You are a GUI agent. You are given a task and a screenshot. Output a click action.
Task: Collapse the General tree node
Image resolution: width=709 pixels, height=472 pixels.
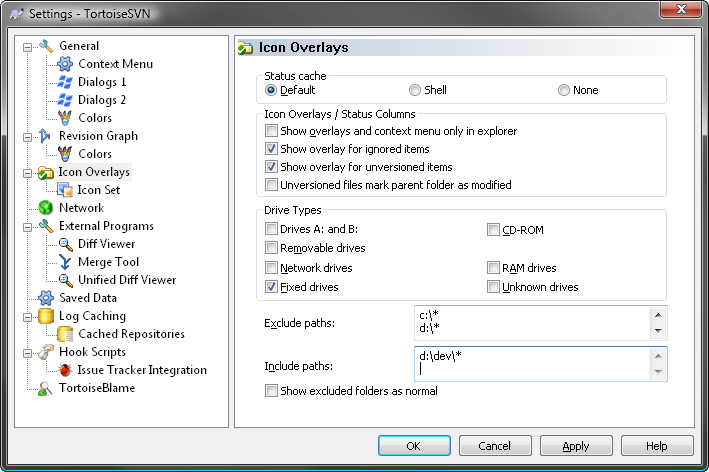pos(28,47)
